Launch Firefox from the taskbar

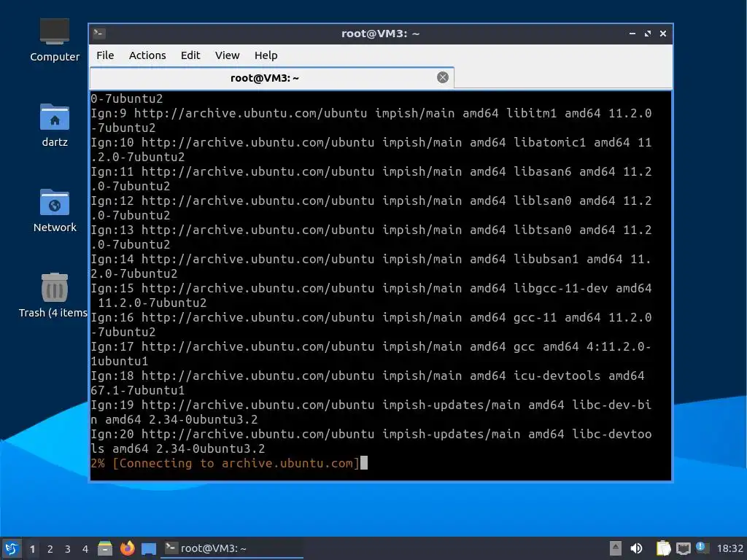(127, 548)
